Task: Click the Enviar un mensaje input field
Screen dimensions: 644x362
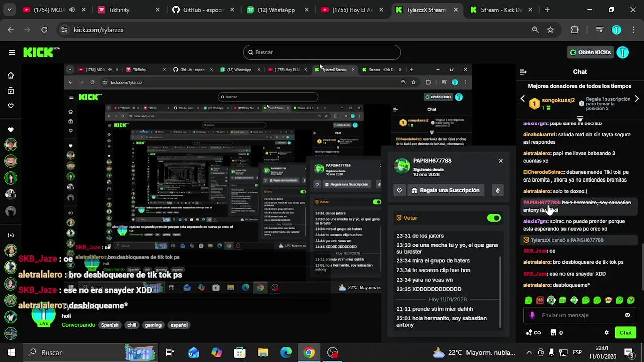Action: pos(580,315)
